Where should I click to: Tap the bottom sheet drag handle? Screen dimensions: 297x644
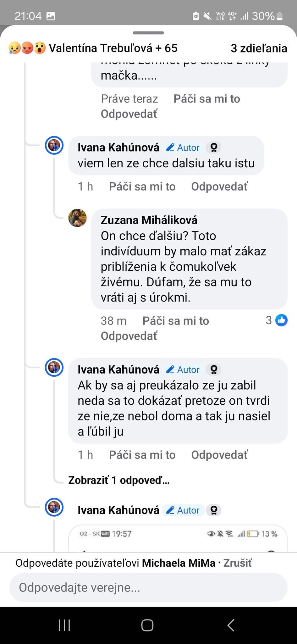click(148, 33)
